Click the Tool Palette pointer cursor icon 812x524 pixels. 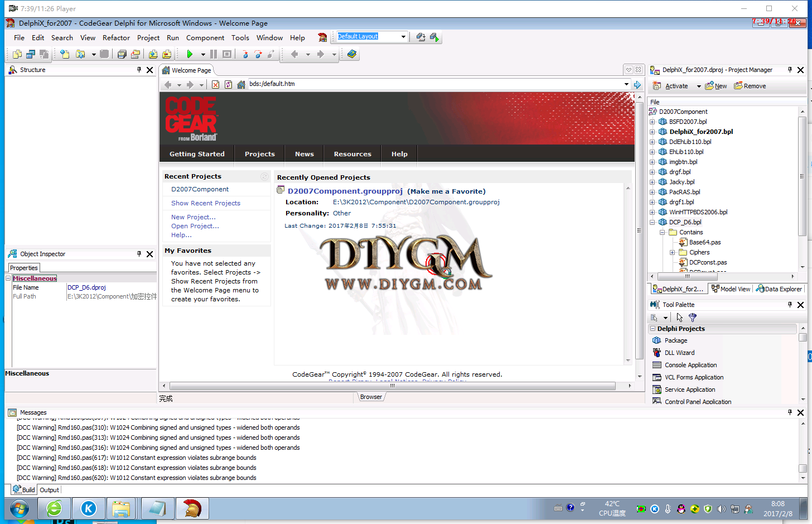point(679,318)
